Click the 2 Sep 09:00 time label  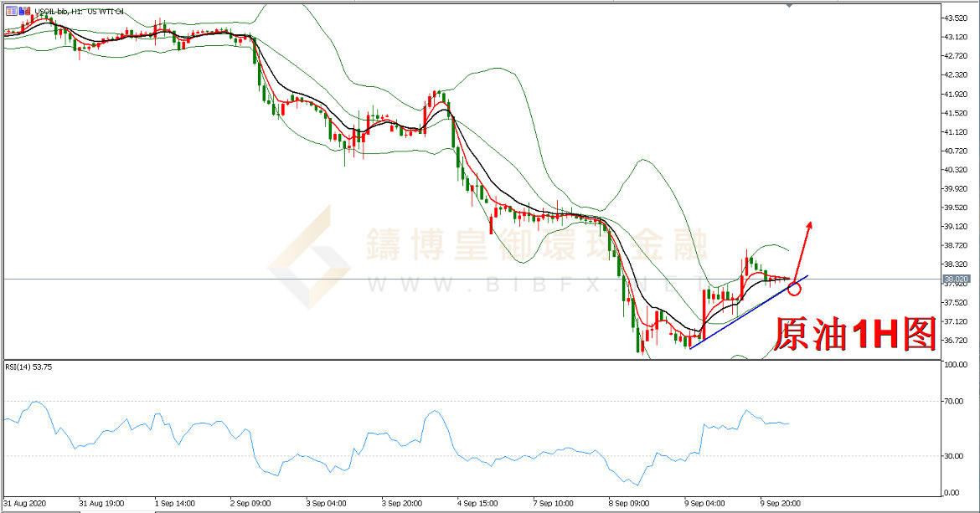(250, 504)
